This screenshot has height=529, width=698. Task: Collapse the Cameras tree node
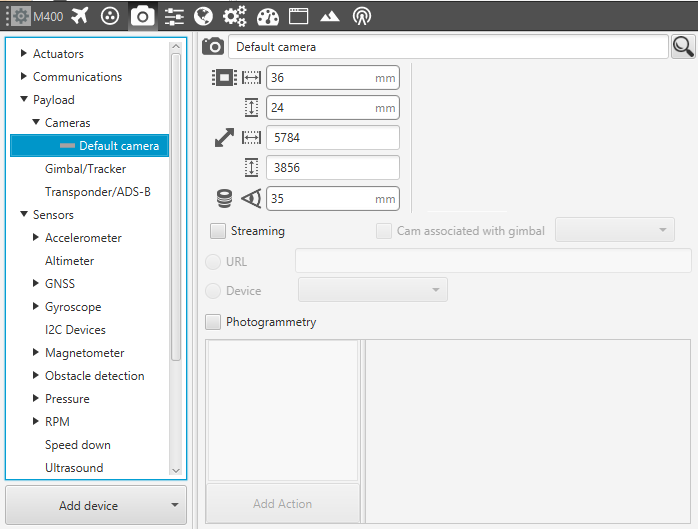[x=36, y=122]
